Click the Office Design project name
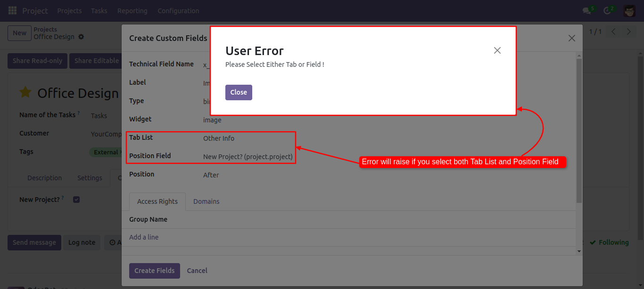 (78, 93)
